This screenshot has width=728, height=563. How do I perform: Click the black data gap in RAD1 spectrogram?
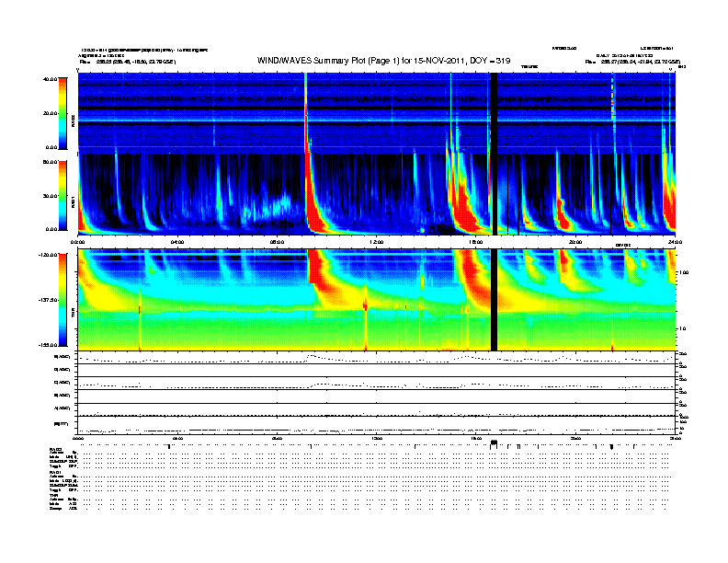(494, 194)
